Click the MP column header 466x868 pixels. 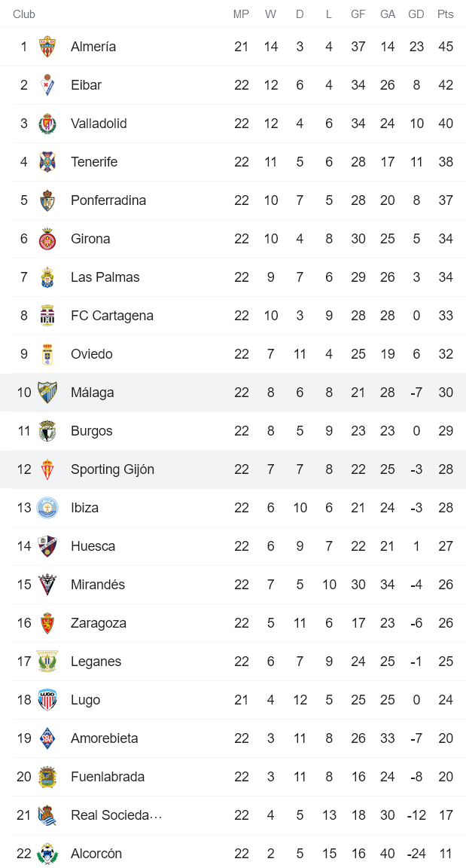click(x=241, y=14)
